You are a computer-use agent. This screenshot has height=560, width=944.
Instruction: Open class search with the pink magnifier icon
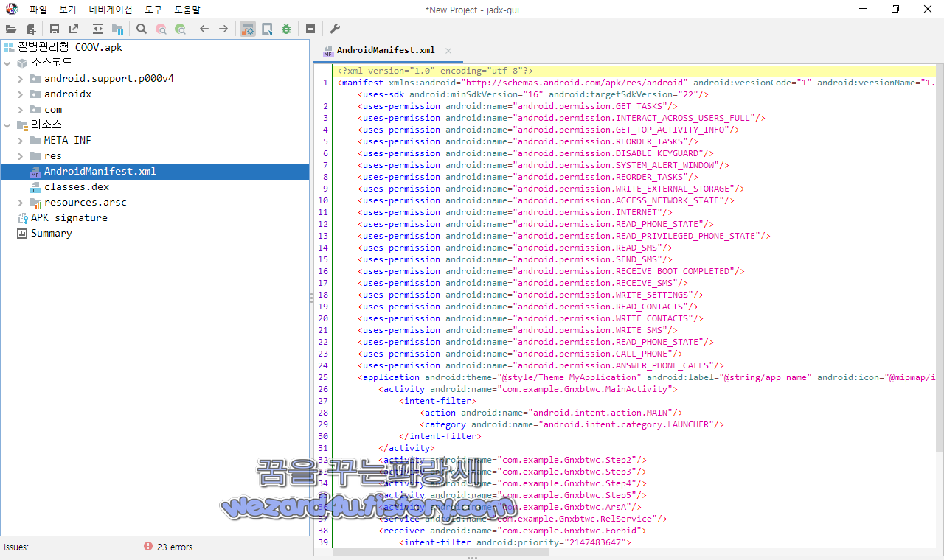click(x=161, y=29)
